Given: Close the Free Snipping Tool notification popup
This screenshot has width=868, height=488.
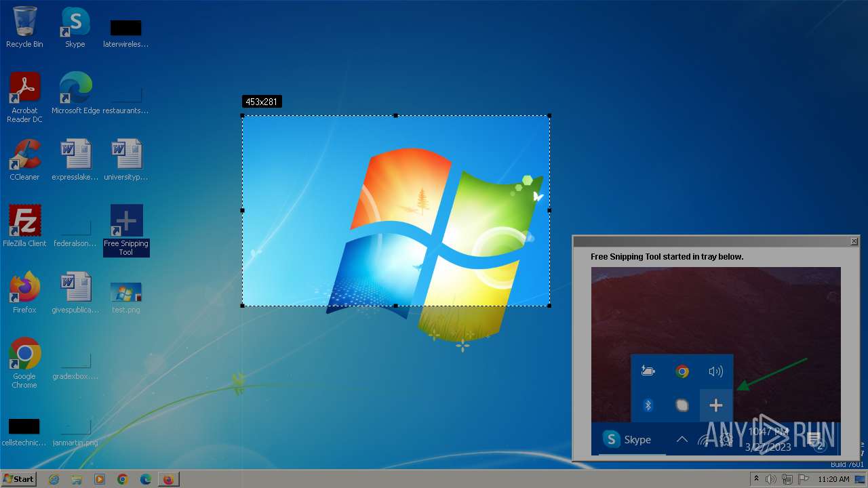Looking at the screenshot, I should click(854, 241).
